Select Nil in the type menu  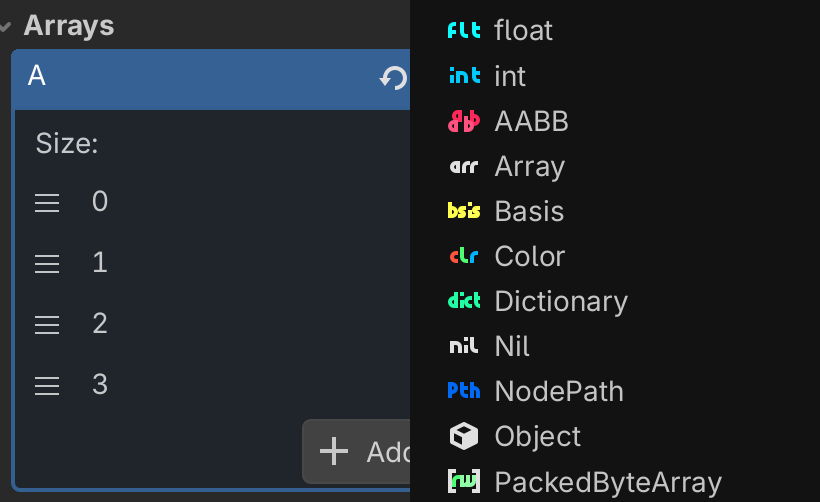pos(512,346)
